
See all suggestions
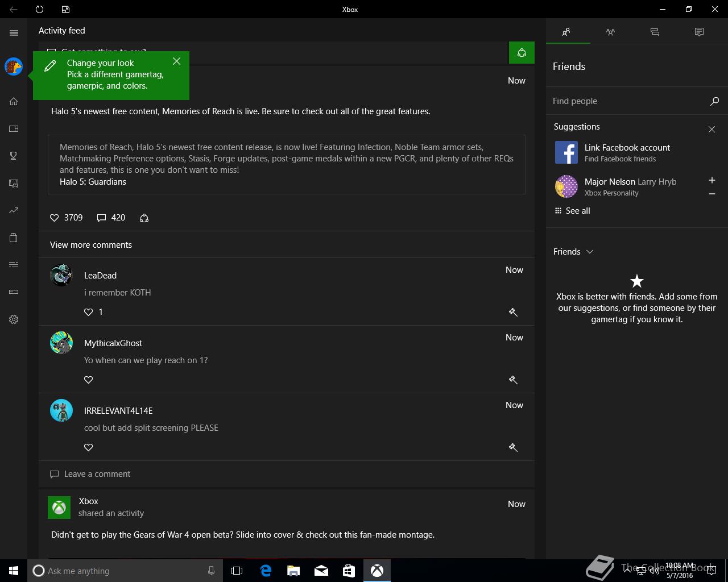point(572,211)
